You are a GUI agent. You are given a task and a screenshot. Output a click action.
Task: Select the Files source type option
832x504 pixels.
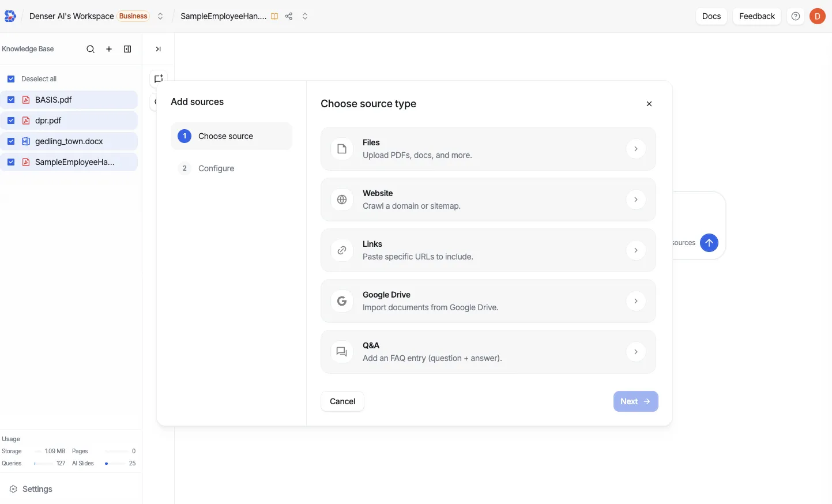(x=488, y=149)
